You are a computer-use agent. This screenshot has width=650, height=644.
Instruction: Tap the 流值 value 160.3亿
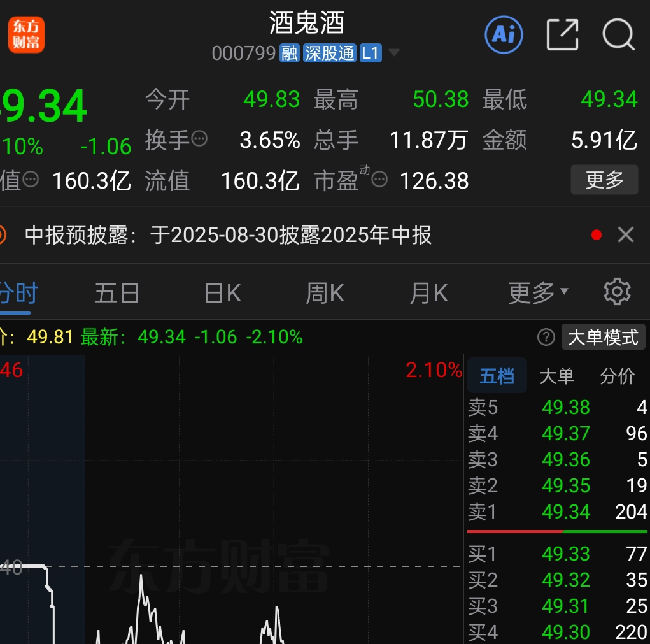pos(260,180)
